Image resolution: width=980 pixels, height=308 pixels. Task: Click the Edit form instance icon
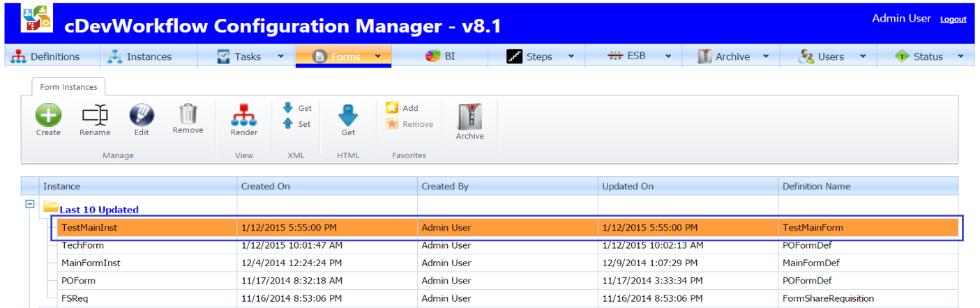tap(142, 116)
